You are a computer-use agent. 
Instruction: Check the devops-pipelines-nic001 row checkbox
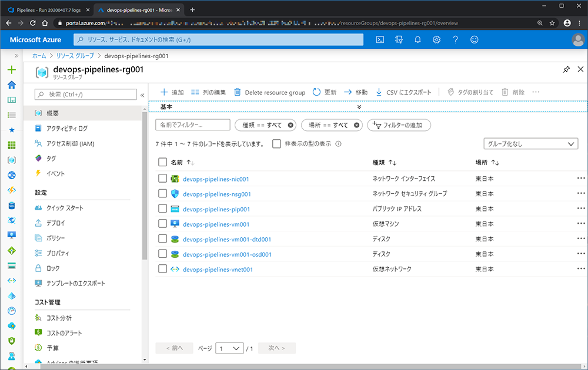[x=162, y=179]
